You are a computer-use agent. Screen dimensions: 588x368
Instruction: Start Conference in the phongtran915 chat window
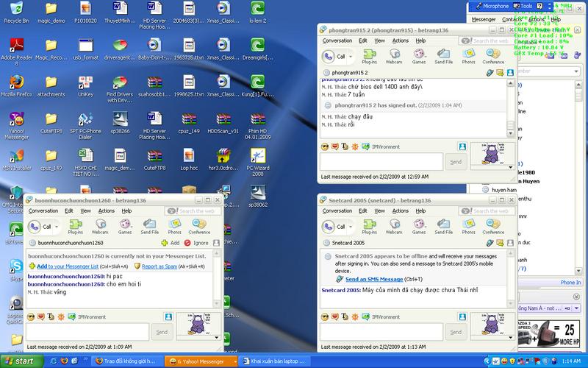[493, 55]
